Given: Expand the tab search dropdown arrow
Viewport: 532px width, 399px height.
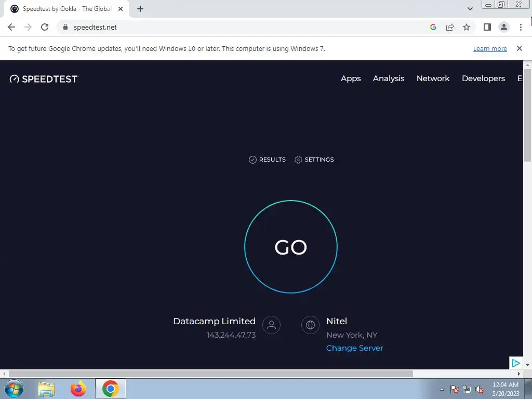Looking at the screenshot, I should tap(470, 9).
